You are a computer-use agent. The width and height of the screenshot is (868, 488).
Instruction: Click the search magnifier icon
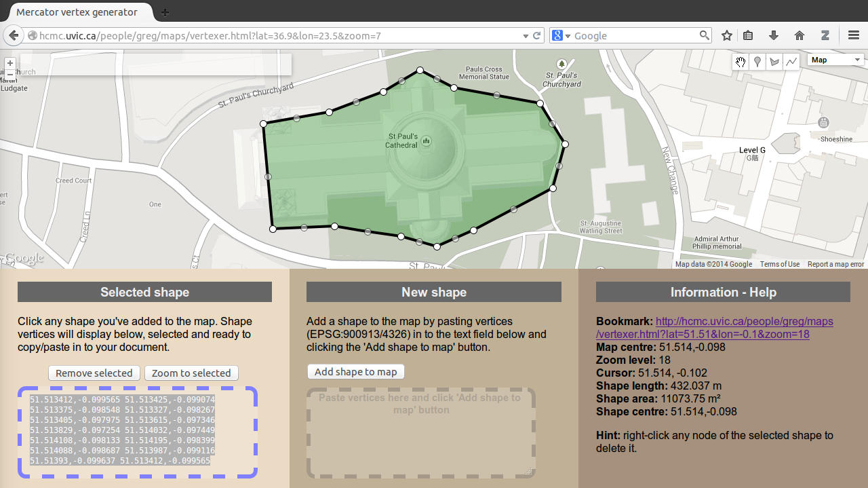pos(705,35)
